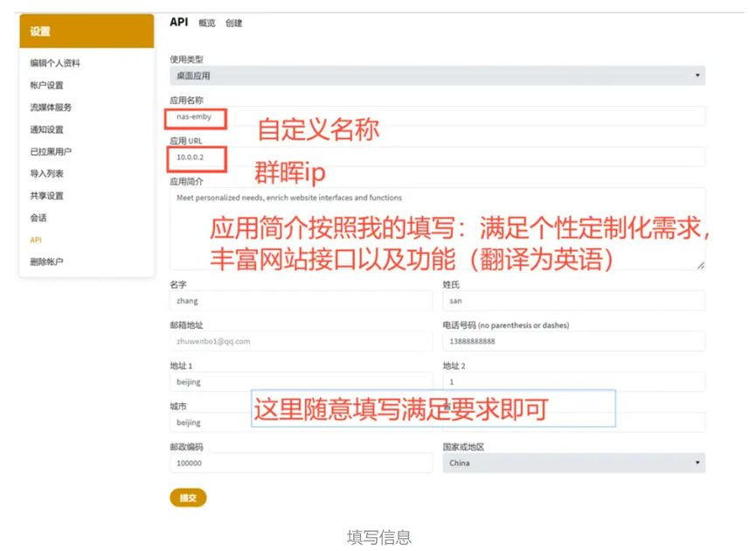Click the 邮政编码 field showing 100000
This screenshot has width=756, height=551.
click(x=301, y=463)
